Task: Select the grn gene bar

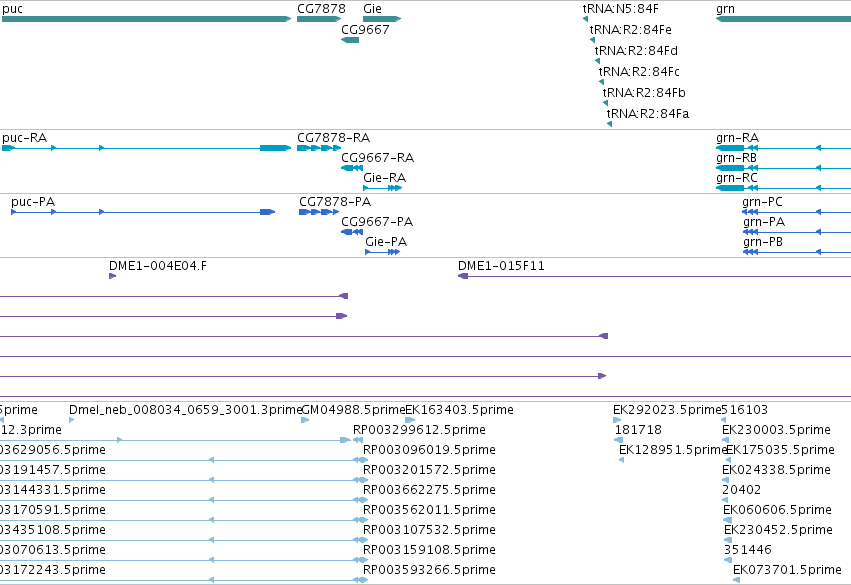Action: pos(783,19)
